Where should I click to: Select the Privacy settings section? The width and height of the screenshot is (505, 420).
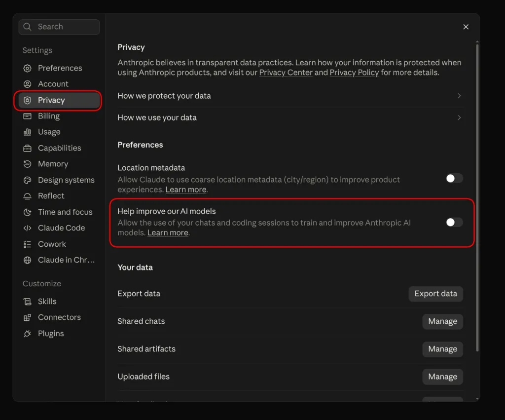(x=59, y=100)
